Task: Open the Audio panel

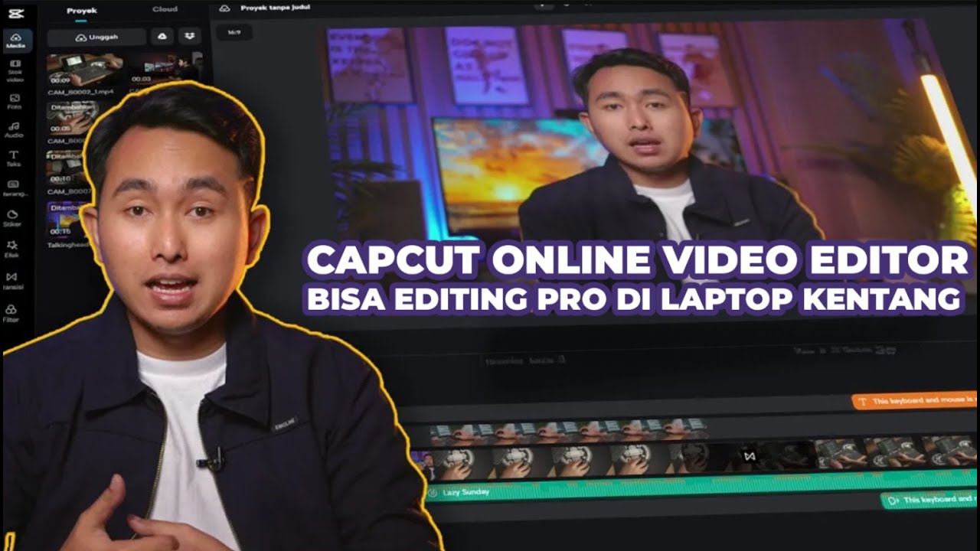Action: pyautogui.click(x=15, y=129)
